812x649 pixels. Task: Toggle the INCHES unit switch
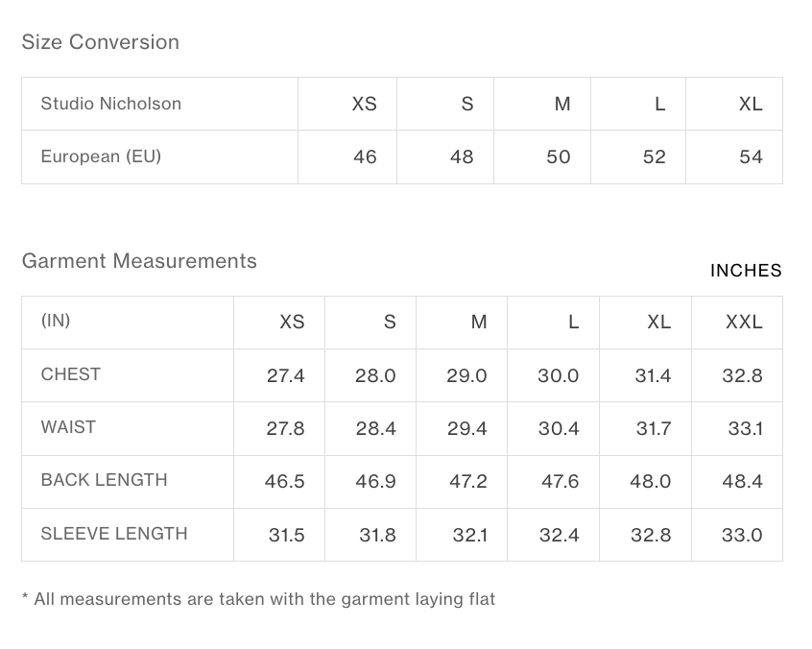746,271
